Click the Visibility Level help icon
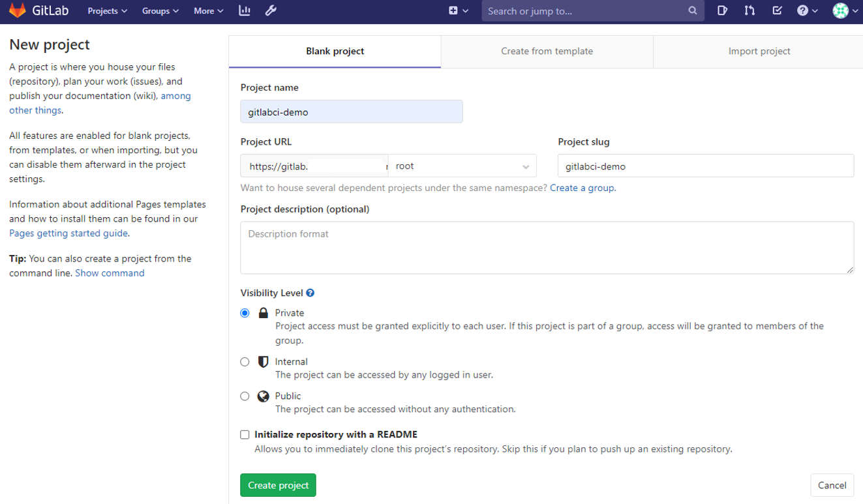This screenshot has width=863, height=504. coord(310,293)
